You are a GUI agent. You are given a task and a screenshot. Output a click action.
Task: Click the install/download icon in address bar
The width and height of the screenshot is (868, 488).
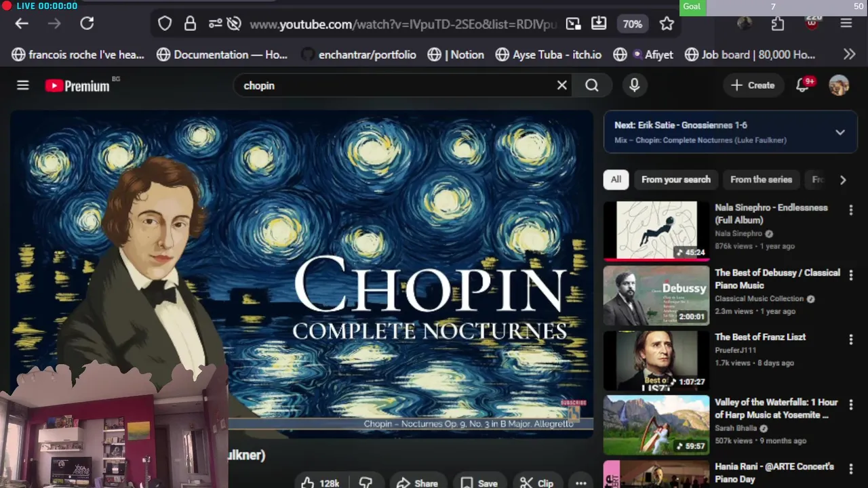599,24
